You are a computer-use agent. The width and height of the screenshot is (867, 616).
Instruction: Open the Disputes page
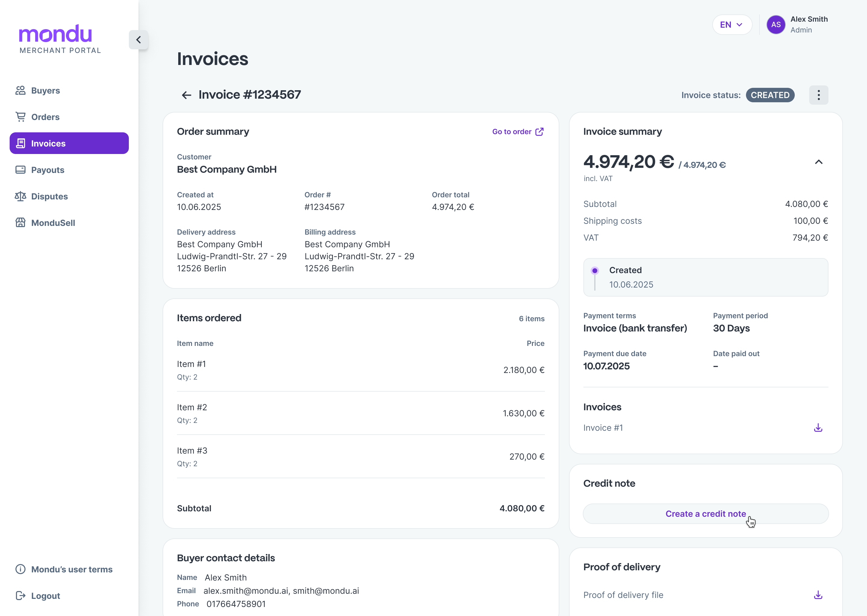pos(49,196)
